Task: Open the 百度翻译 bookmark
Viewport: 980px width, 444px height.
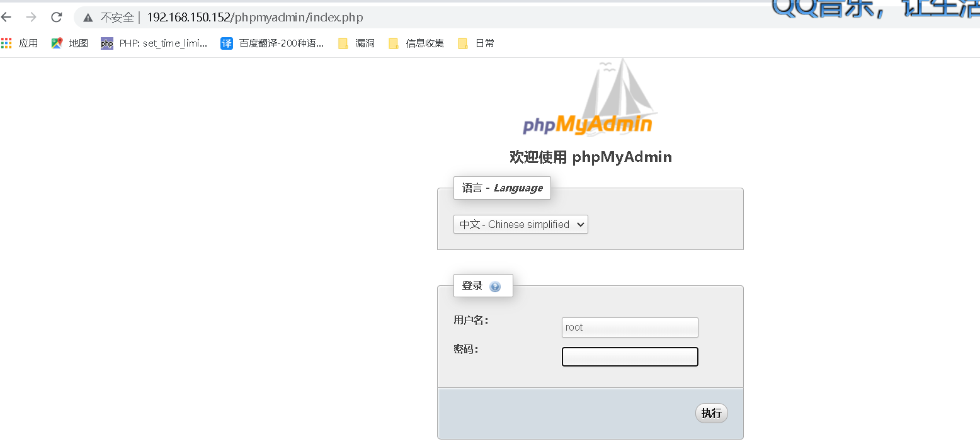Action: click(273, 43)
